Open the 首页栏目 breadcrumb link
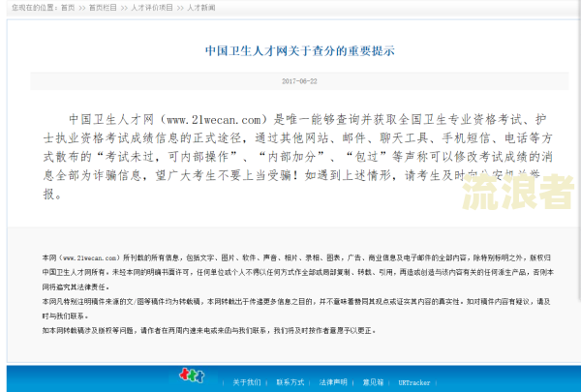 tap(103, 8)
